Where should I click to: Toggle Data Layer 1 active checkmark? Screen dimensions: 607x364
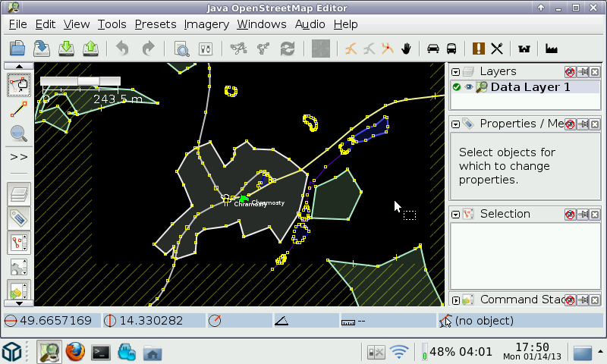click(457, 87)
